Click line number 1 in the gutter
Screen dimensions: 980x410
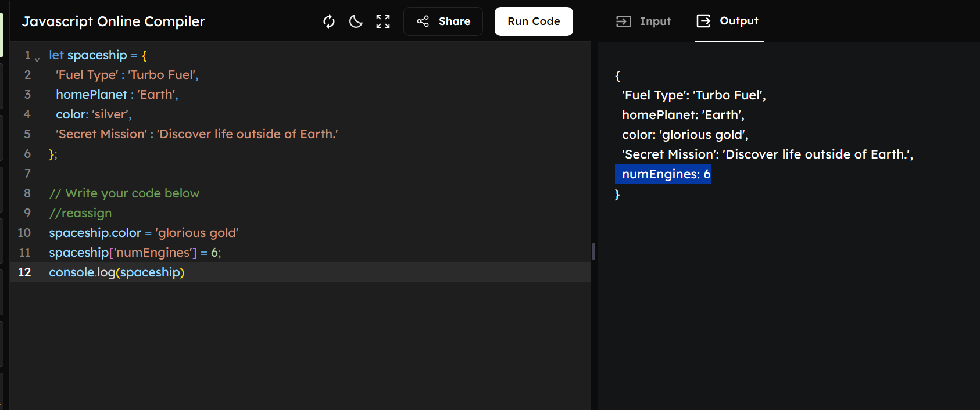pos(27,55)
